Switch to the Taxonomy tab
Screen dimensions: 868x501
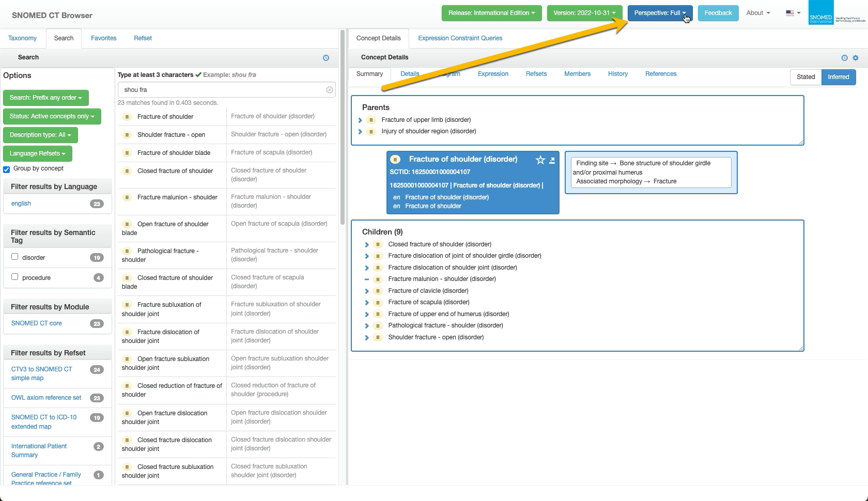coord(22,38)
